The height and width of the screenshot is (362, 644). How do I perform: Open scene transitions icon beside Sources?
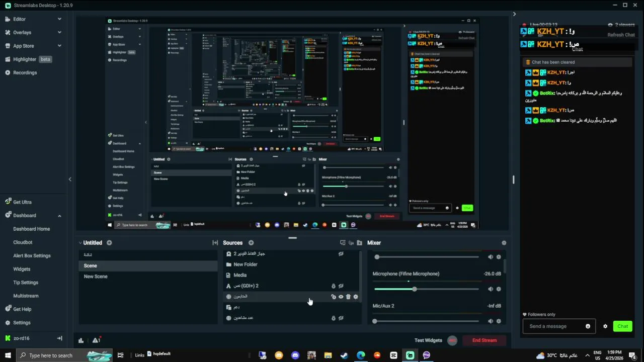pos(215,243)
